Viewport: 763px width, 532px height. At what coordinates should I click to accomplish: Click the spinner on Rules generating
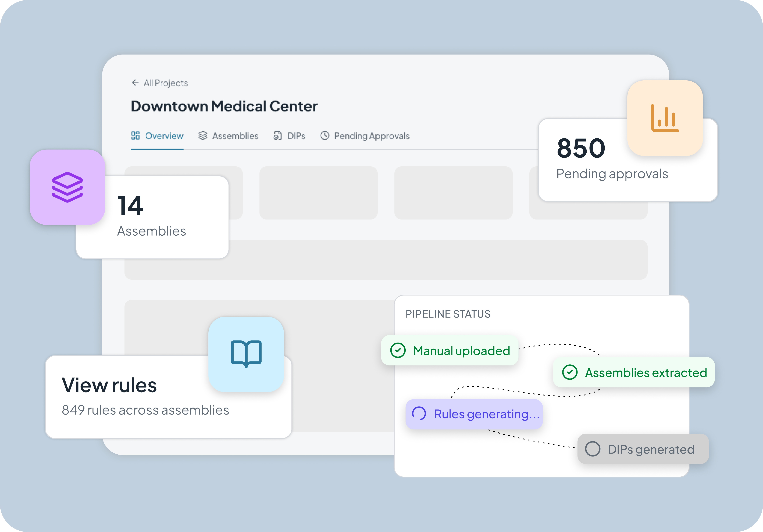(419, 414)
